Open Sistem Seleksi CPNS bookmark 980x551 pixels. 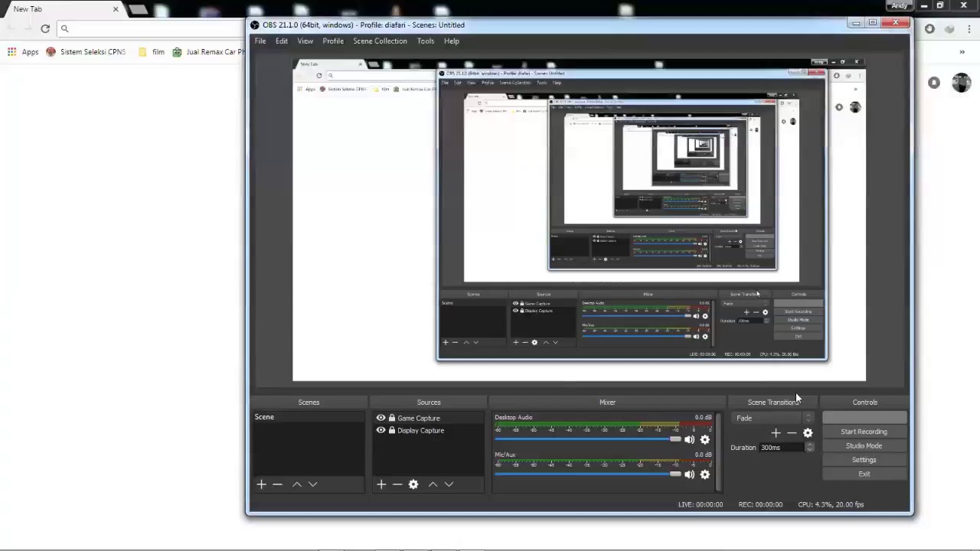click(86, 52)
